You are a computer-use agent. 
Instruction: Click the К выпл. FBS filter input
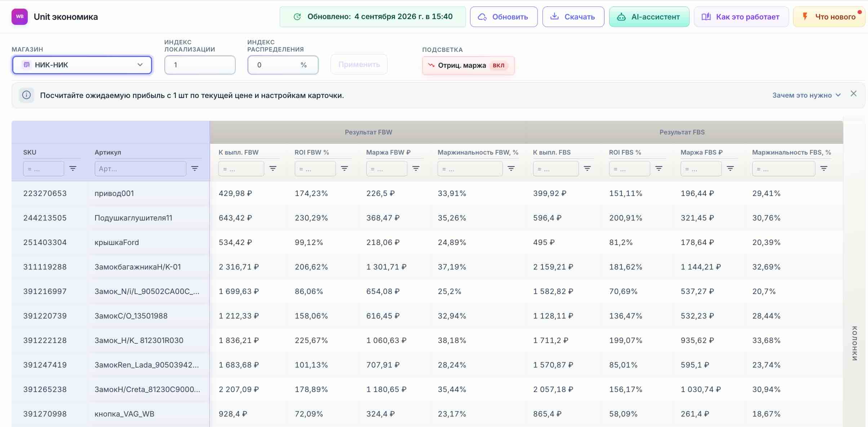pos(556,169)
